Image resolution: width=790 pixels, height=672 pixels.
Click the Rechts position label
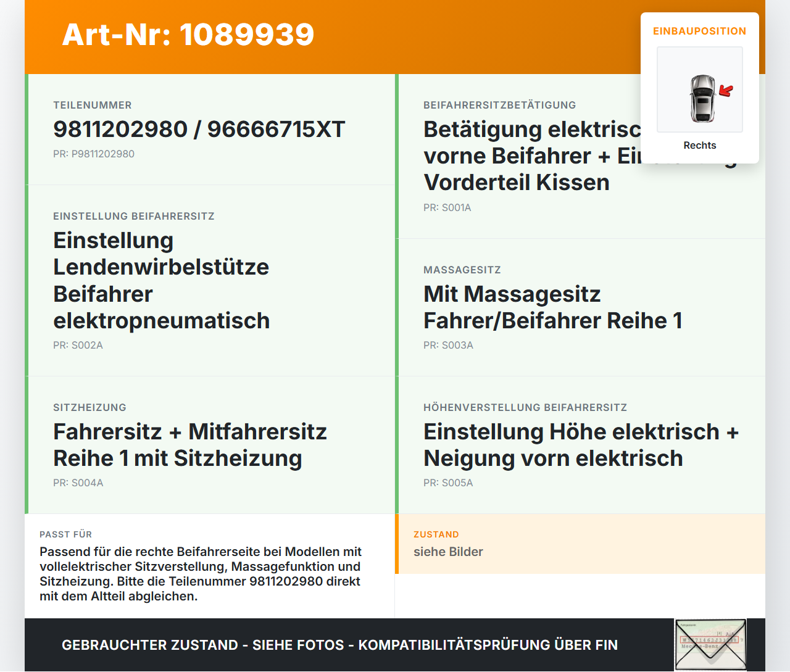point(700,145)
